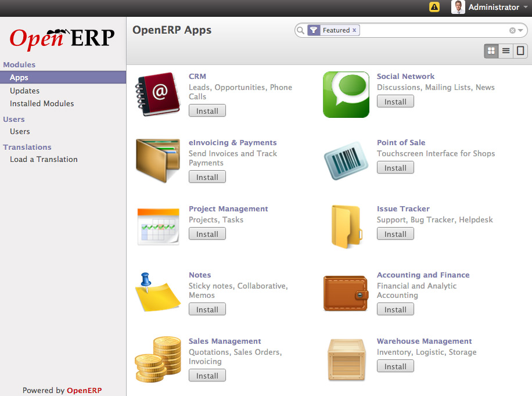Click 'Inventory, Logistic, Storage' text
This screenshot has height=396, width=532.
click(426, 352)
